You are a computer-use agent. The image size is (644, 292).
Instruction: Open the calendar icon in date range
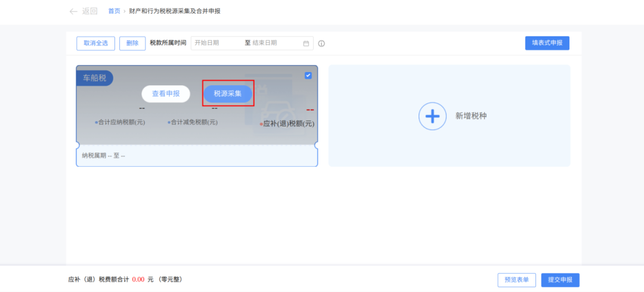tap(306, 44)
